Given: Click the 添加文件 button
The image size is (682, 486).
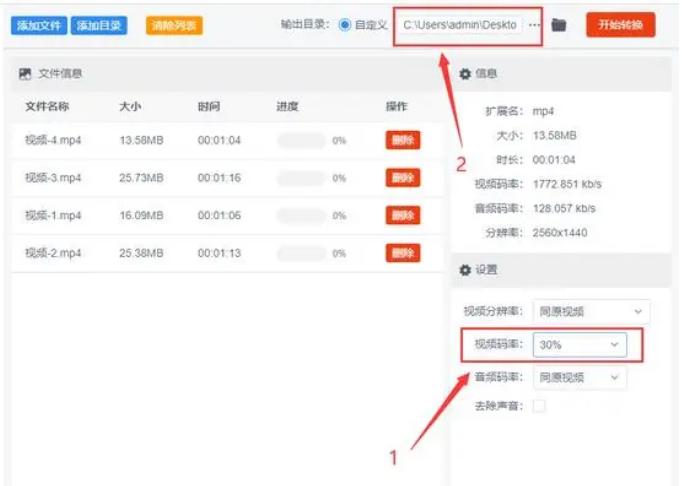Looking at the screenshot, I should click(x=39, y=26).
